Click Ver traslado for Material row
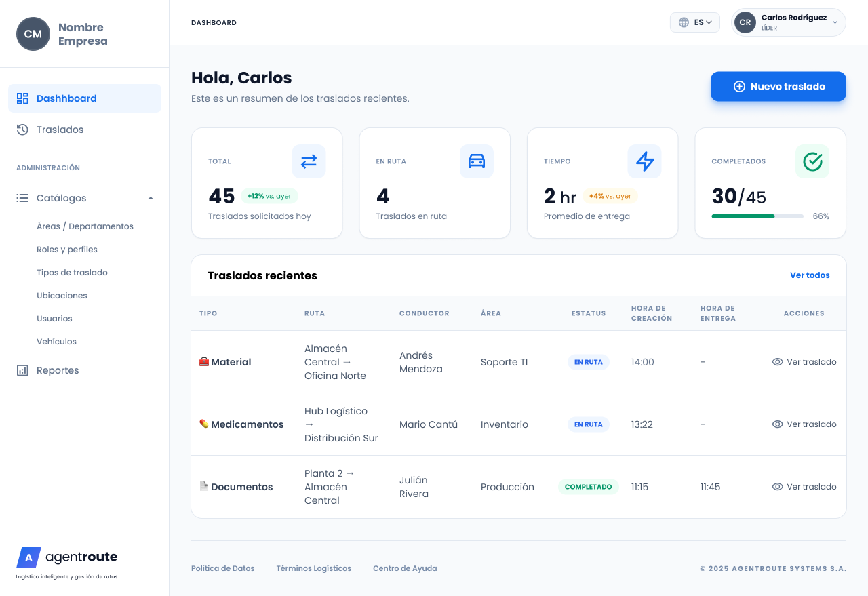868x596 pixels. point(804,362)
